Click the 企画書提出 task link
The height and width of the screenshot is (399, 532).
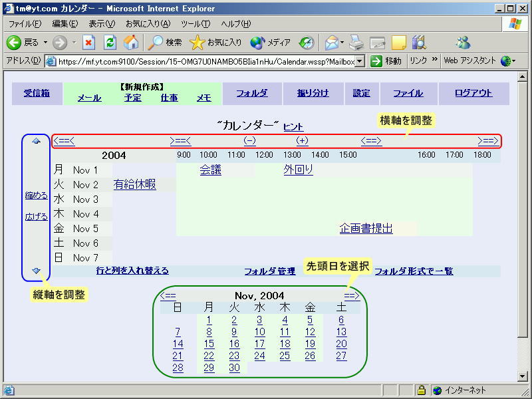366,229
